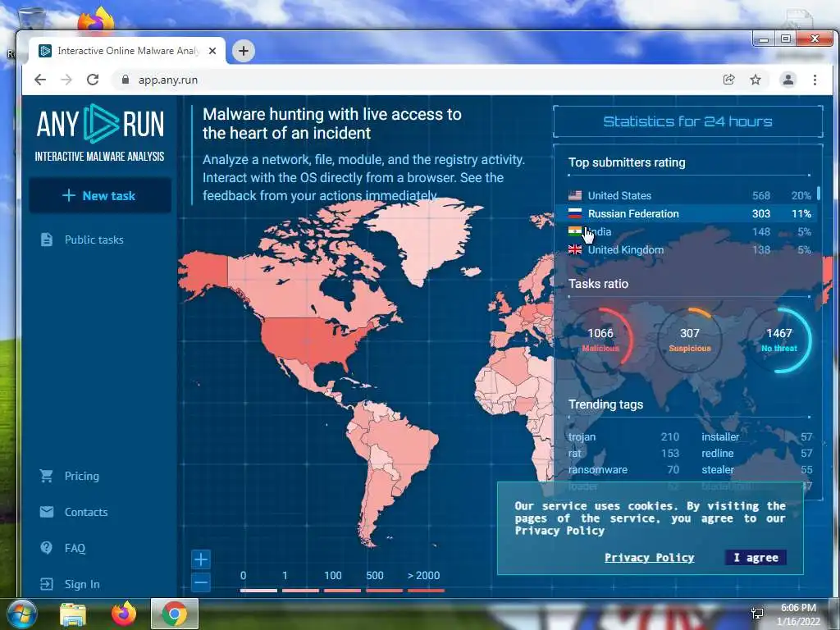Click Sign In in sidebar

click(x=82, y=584)
